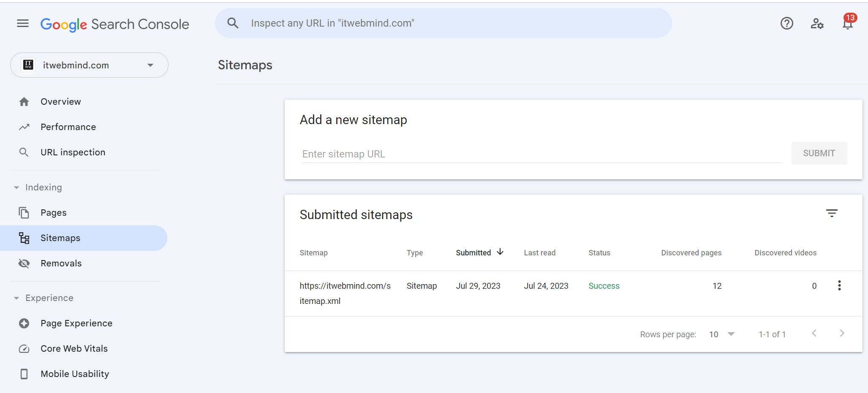Click the Core Web Vitals gauge icon
This screenshot has height=393, width=868.
pyautogui.click(x=24, y=349)
